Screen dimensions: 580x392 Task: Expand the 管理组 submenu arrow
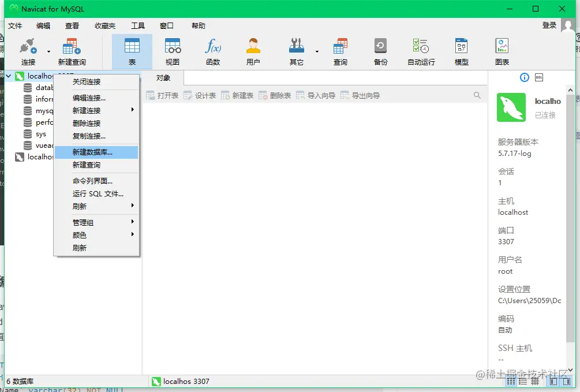click(x=132, y=222)
